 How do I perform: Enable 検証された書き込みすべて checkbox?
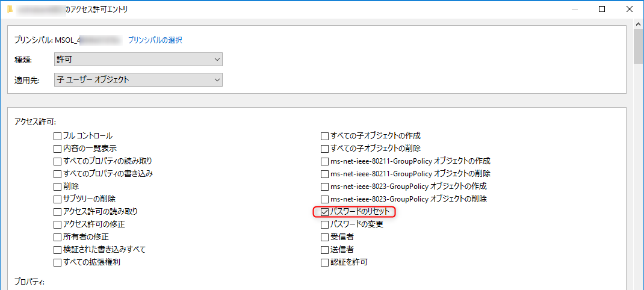coord(57,250)
